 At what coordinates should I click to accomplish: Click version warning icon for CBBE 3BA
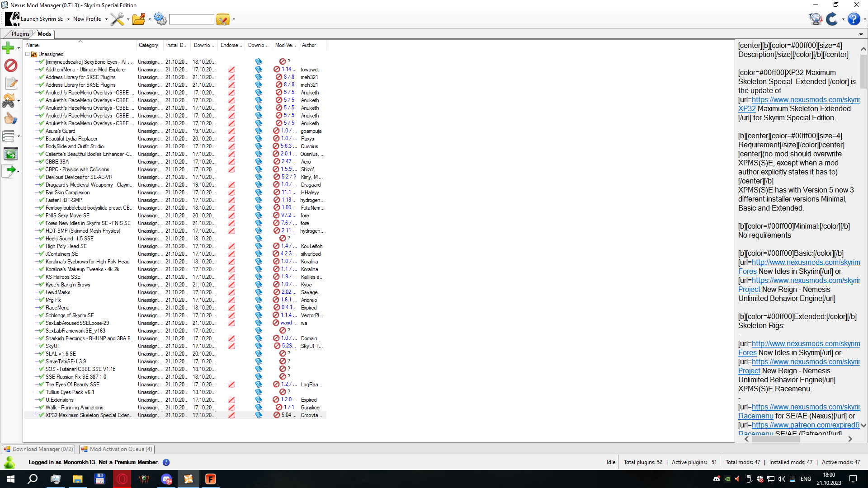coord(276,161)
